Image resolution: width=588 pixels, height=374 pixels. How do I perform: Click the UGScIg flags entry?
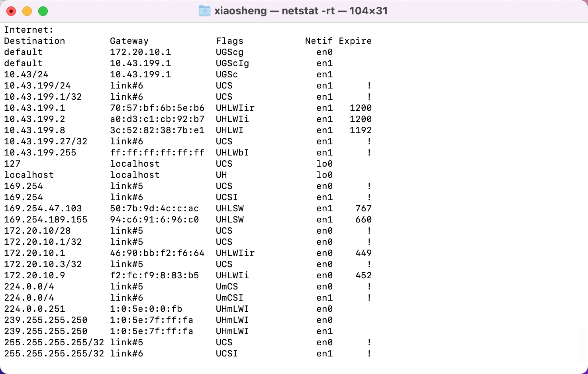[x=232, y=63]
